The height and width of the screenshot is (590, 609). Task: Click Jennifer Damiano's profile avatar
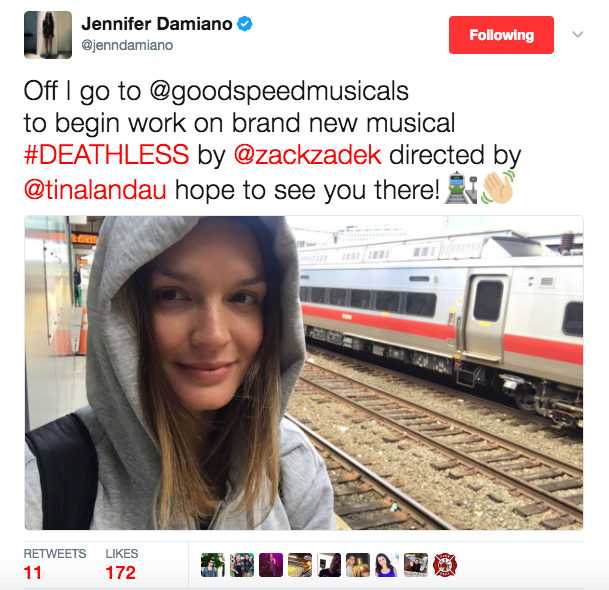click(48, 35)
